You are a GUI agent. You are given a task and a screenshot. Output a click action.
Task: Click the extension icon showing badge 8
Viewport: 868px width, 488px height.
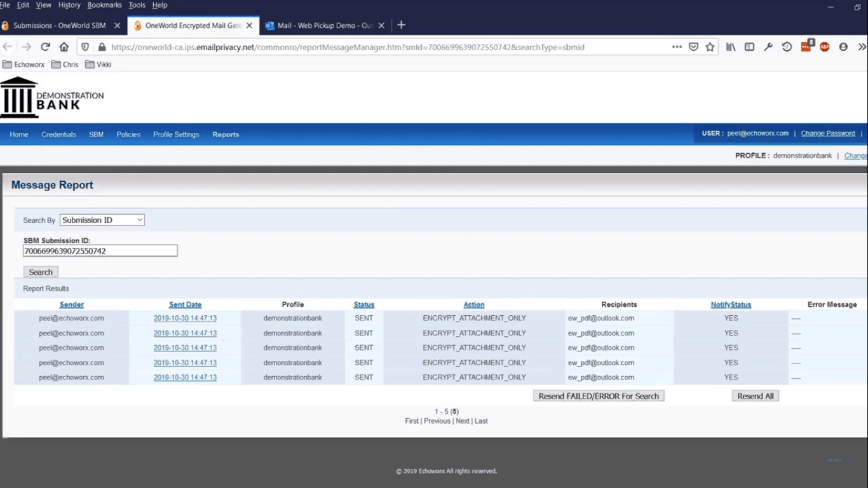806,46
